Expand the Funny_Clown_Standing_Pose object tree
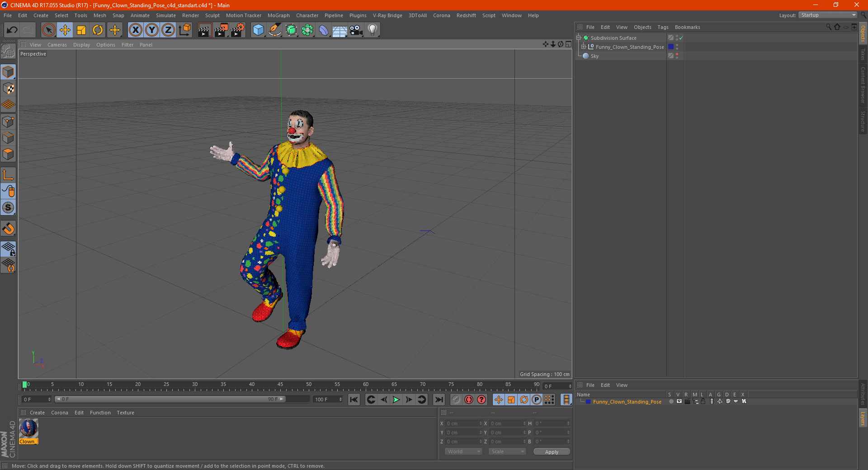This screenshot has height=470, width=868. [584, 47]
